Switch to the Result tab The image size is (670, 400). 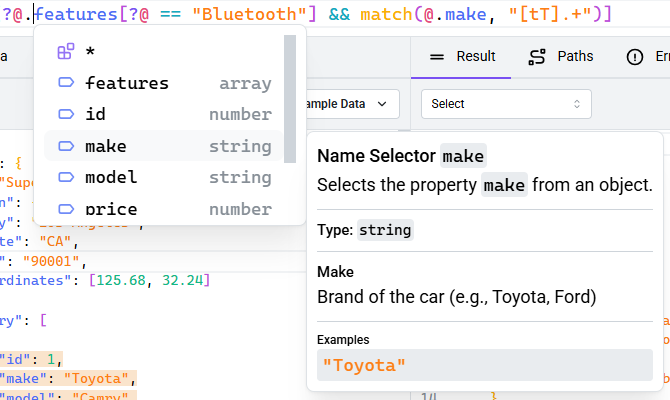click(461, 56)
